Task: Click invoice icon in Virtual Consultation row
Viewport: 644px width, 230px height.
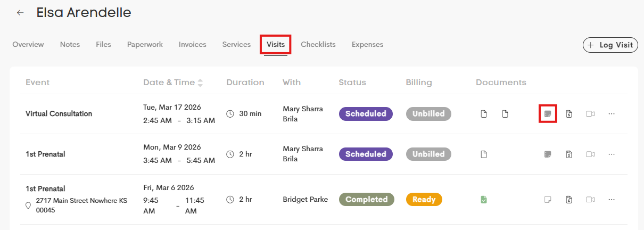Action: (x=569, y=114)
